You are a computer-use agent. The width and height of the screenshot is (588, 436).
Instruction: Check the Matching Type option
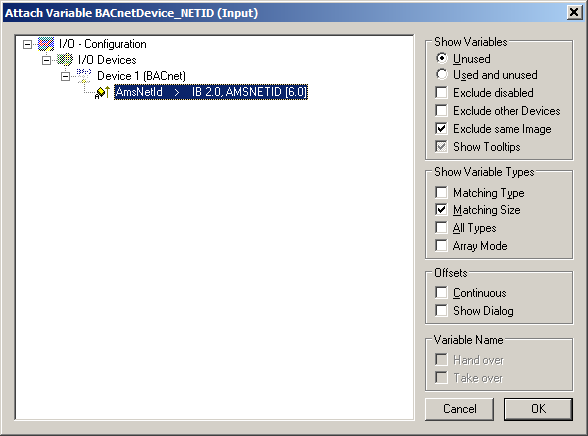(441, 192)
